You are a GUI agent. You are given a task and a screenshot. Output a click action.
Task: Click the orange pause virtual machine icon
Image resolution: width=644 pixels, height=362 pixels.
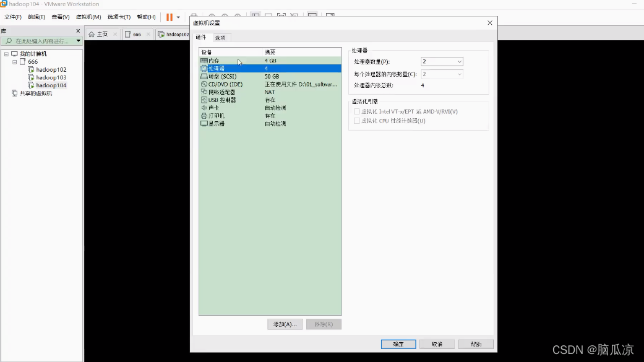point(170,17)
